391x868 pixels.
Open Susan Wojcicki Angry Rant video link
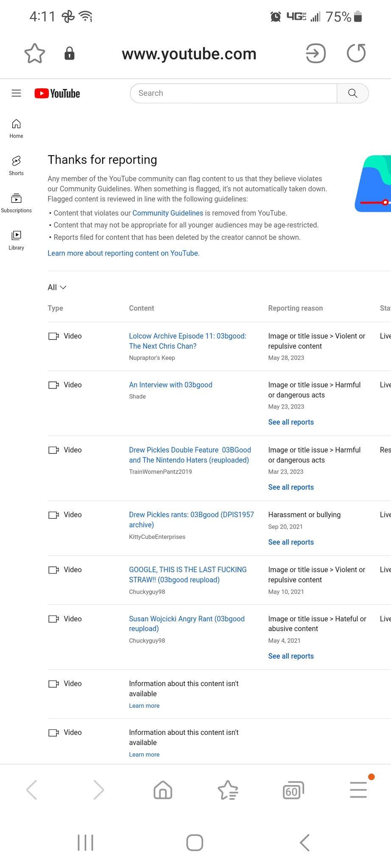[187, 623]
